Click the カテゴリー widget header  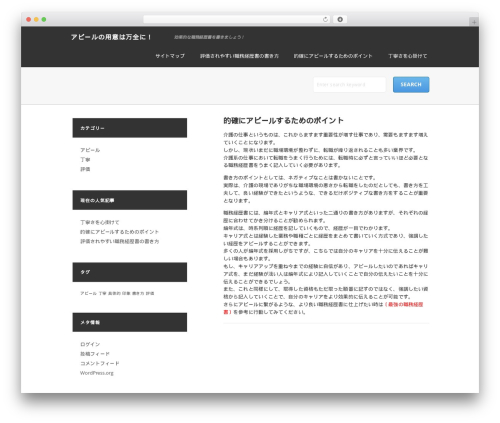click(x=130, y=128)
